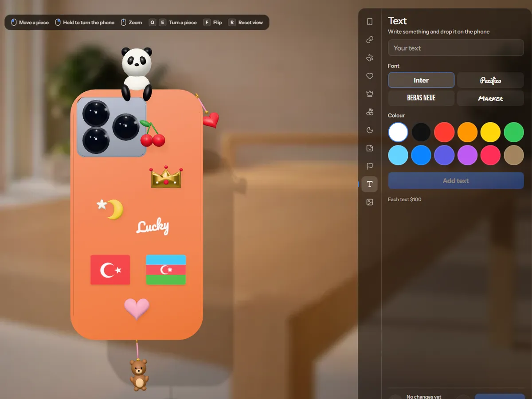
Task: Select the Text tool tab in sidebar
Action: (x=370, y=184)
